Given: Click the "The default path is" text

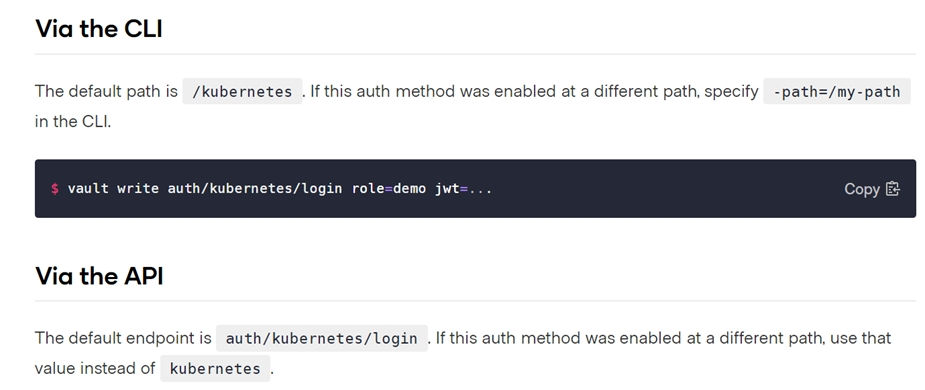Looking at the screenshot, I should click(106, 91).
